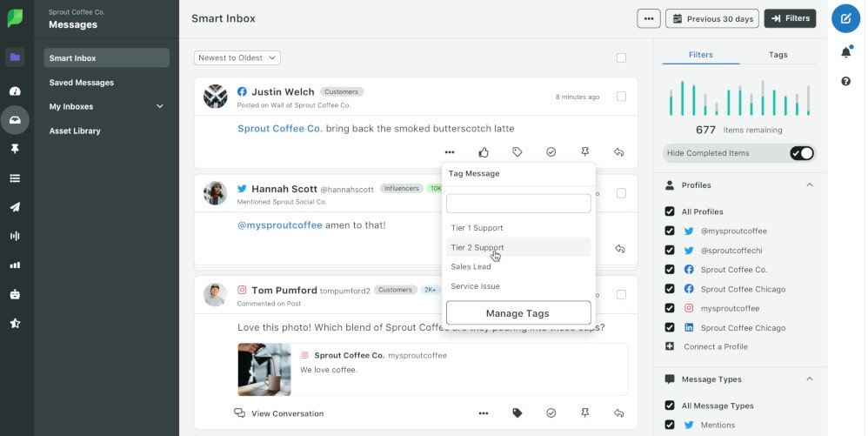868x436 pixels.
Task: Select Hannah Scott's message checkbox
Action: [621, 193]
